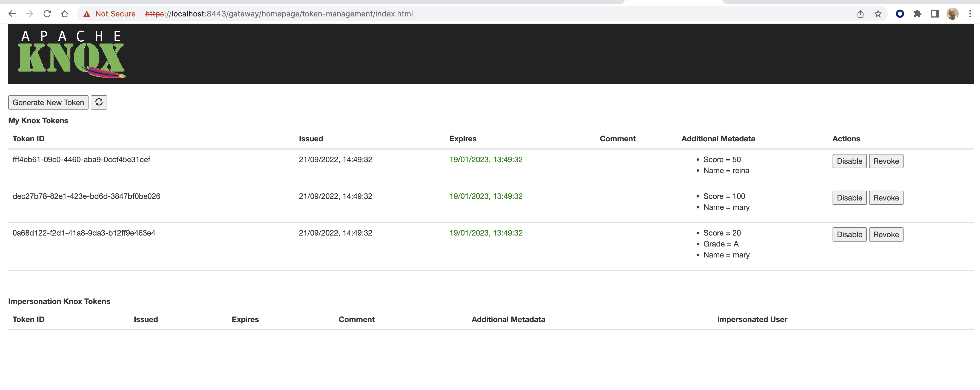The image size is (980, 390).
Task: Click Generate New Token button
Action: click(48, 103)
